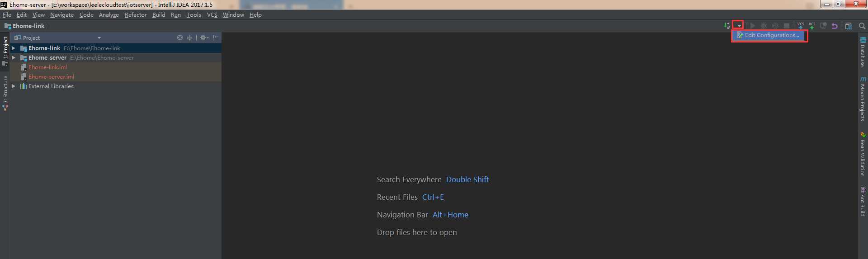This screenshot has width=868, height=259.
Task: Expand the Ehome-server module tree node
Action: 14,57
